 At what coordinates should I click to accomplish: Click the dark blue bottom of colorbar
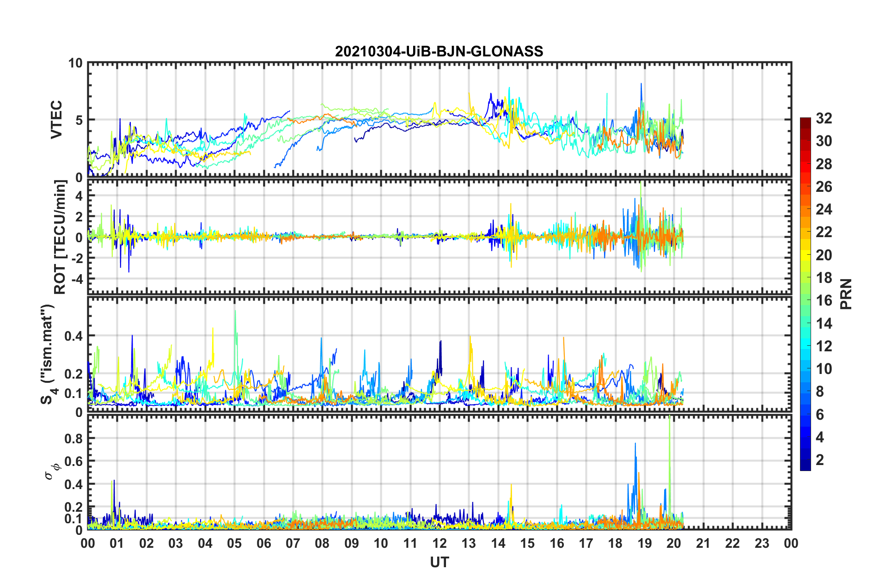pyautogui.click(x=806, y=466)
